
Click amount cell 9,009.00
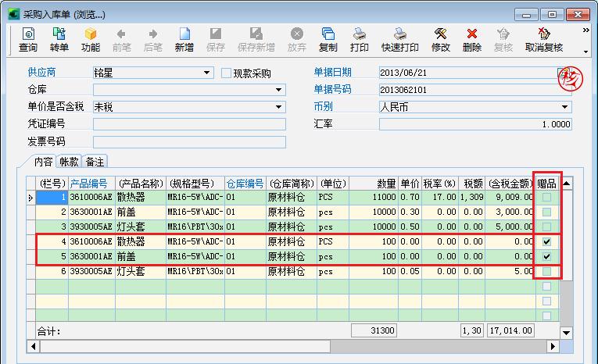[510, 197]
